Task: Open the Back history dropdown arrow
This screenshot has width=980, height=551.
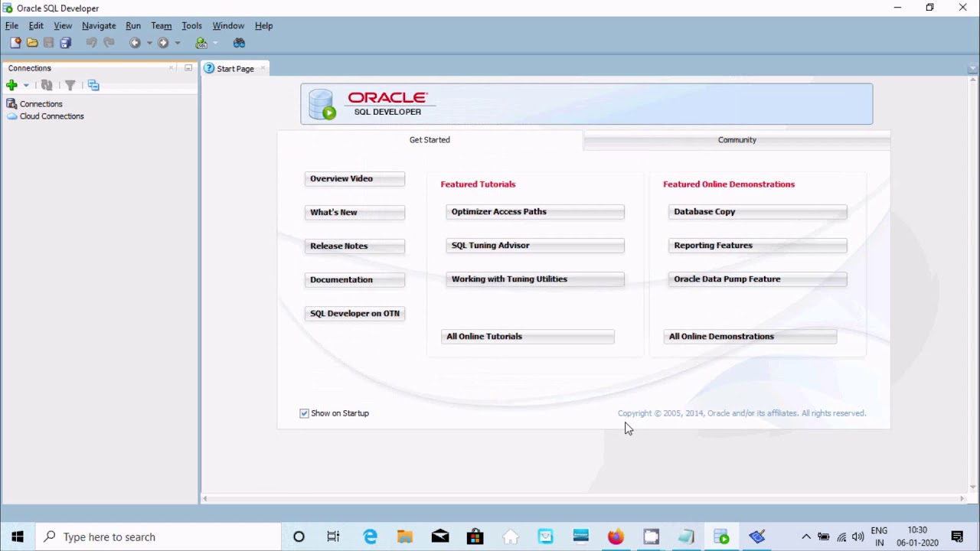Action: point(149,43)
